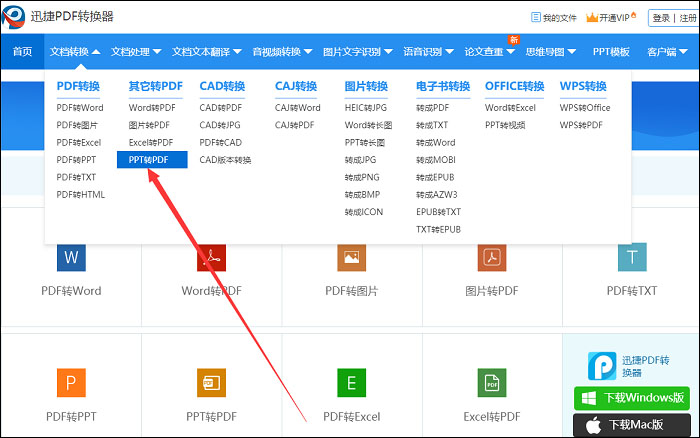The width and height of the screenshot is (700, 438).
Task: Go to 首页 tab
Action: (x=22, y=52)
